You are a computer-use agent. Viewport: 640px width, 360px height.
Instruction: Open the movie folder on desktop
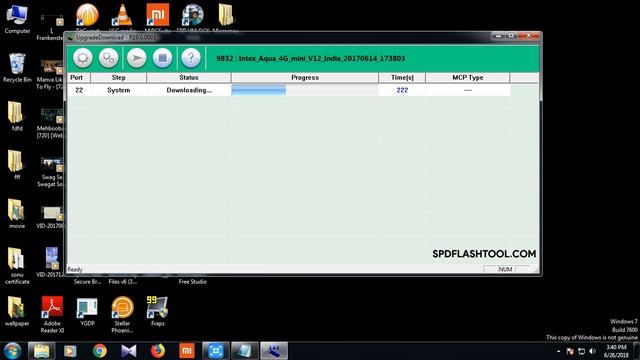[x=17, y=213]
